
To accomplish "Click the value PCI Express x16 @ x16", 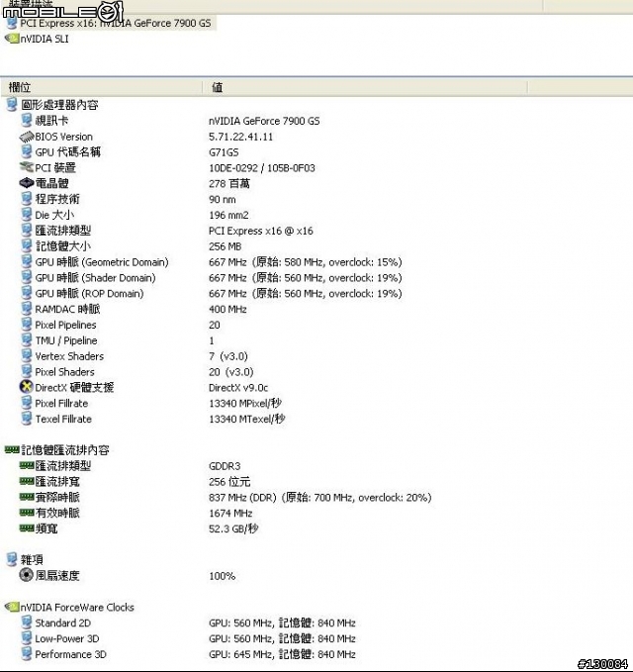I will [261, 231].
